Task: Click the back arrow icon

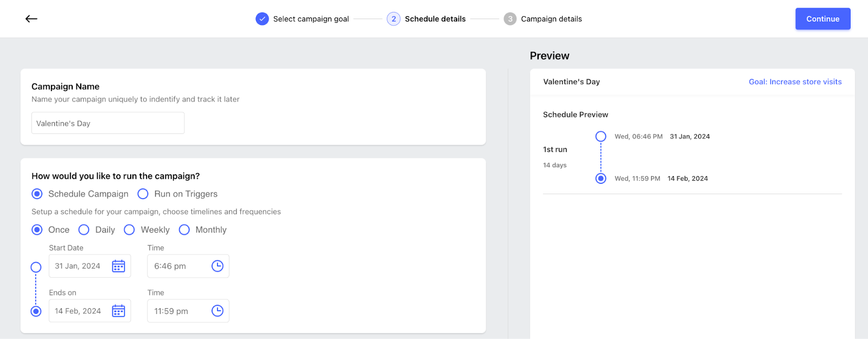Action: 31,19
